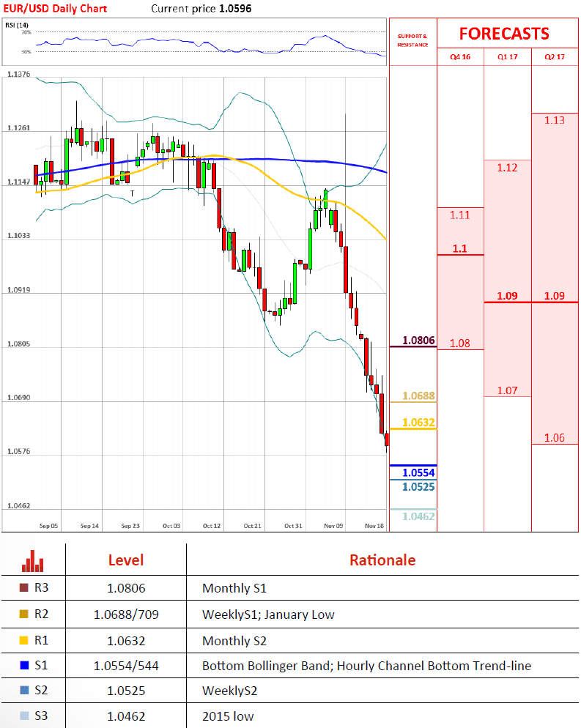The image size is (581, 728).
Task: Click the Nov 18 date axis label
Action: (374, 526)
